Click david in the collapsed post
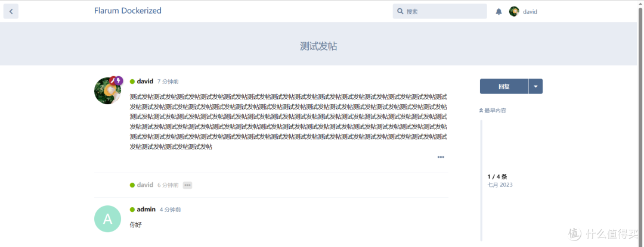 pos(145,185)
